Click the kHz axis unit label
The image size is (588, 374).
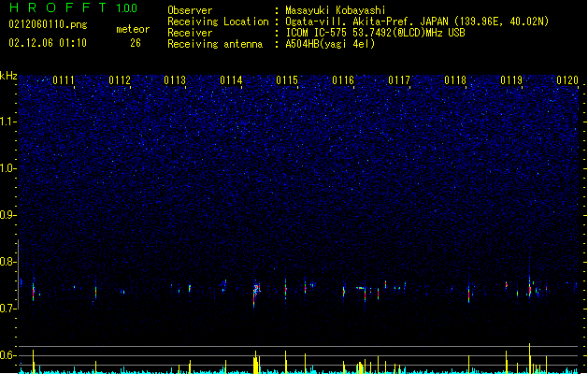point(8,76)
